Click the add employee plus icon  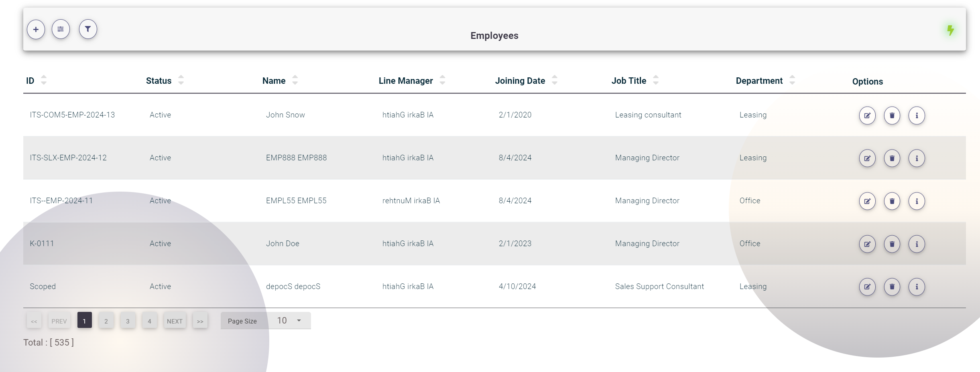click(36, 30)
